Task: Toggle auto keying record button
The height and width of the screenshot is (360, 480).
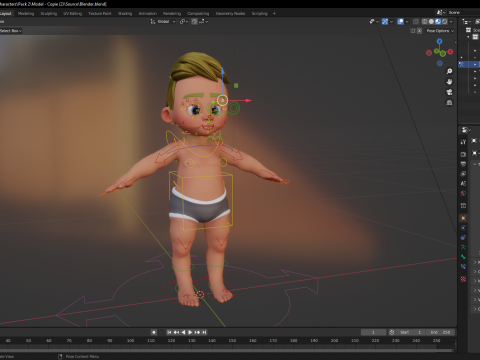Action: (154, 332)
